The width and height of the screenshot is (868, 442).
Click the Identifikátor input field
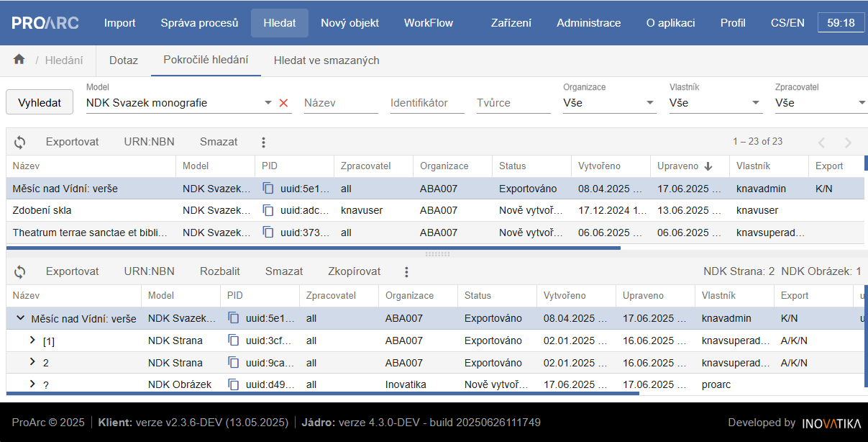coord(427,102)
